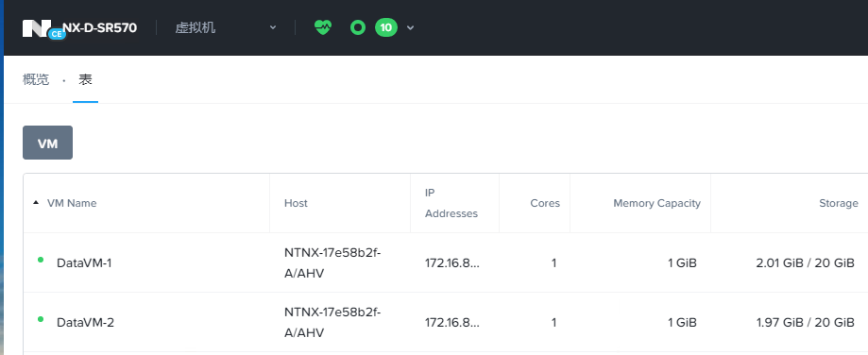Click the Nutanix CE logo icon

point(43,28)
